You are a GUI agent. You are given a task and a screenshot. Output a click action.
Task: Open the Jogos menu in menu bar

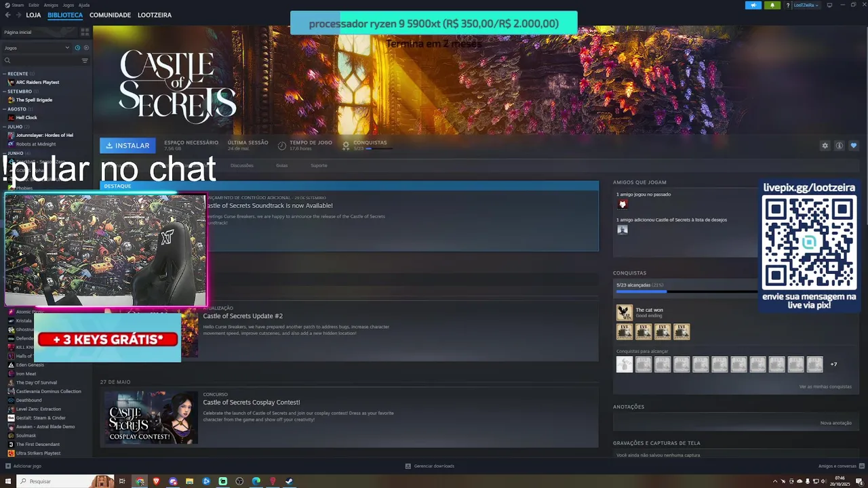pyautogui.click(x=68, y=5)
